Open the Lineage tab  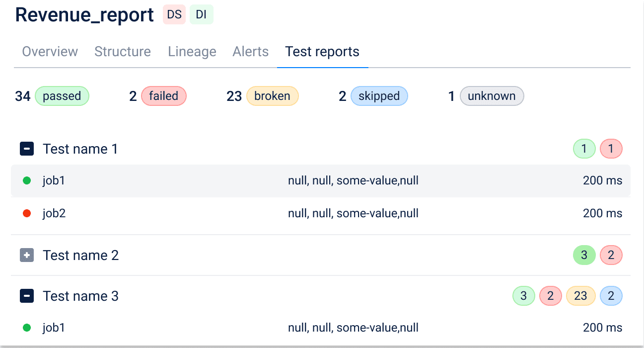click(192, 52)
